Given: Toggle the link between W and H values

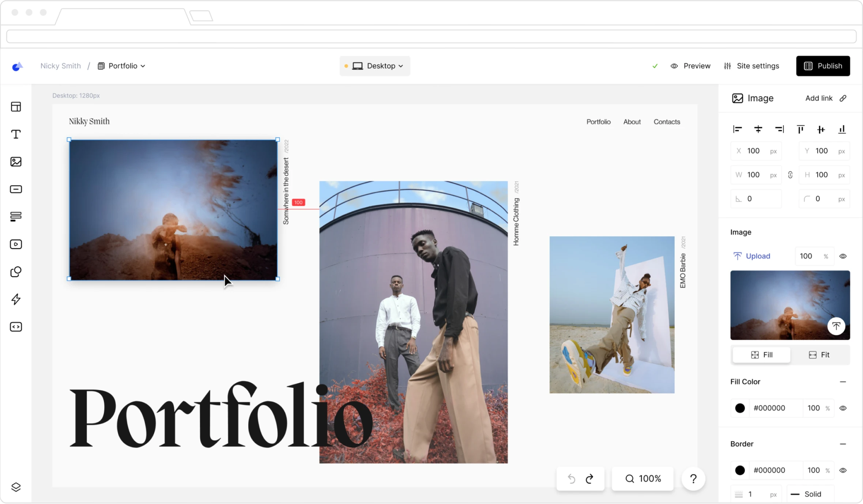Looking at the screenshot, I should 790,175.
